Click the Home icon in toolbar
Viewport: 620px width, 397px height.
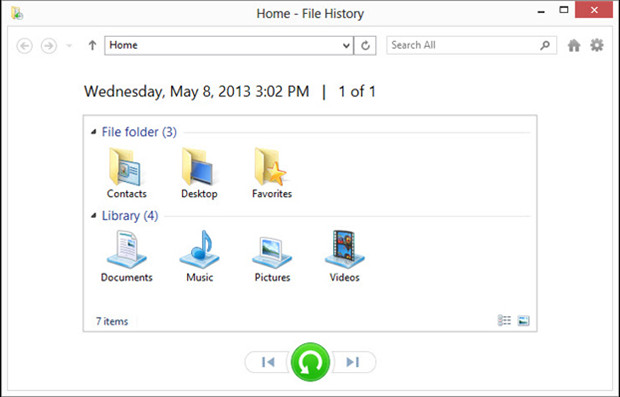click(x=574, y=45)
